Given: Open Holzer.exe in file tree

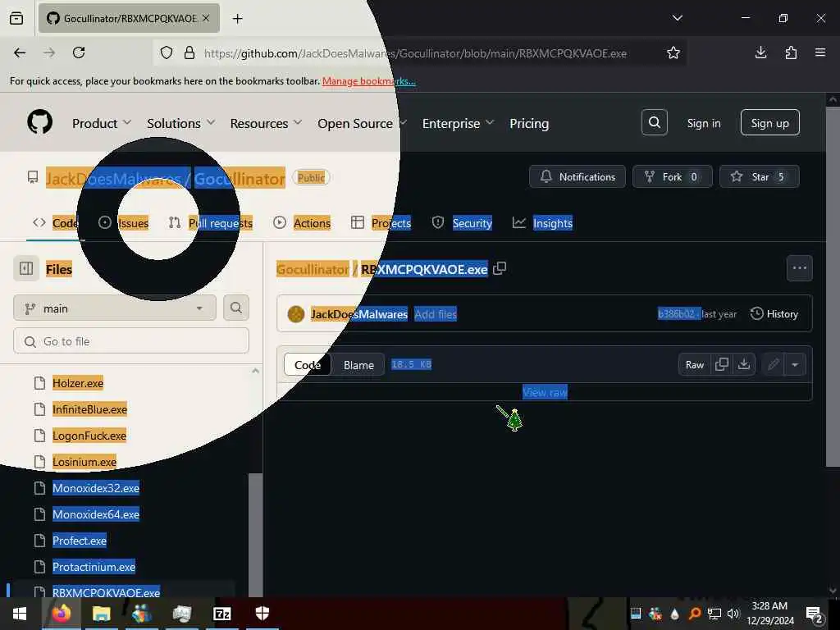Looking at the screenshot, I should 78,383.
